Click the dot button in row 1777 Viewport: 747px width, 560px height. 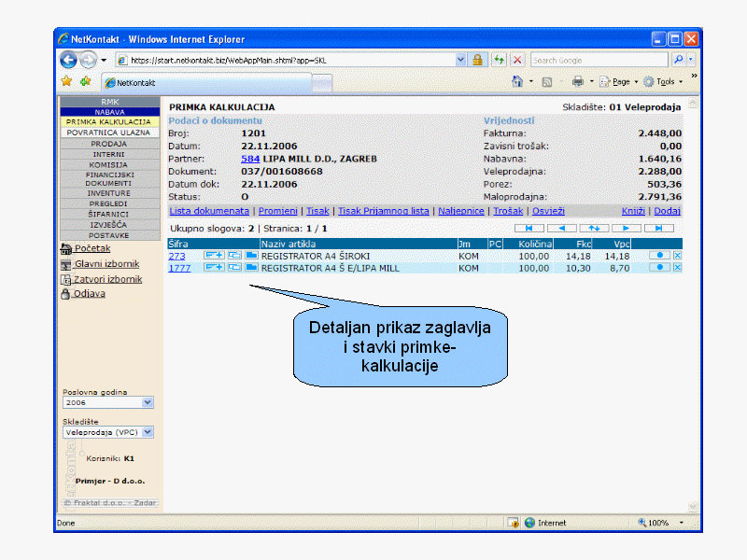[659, 267]
